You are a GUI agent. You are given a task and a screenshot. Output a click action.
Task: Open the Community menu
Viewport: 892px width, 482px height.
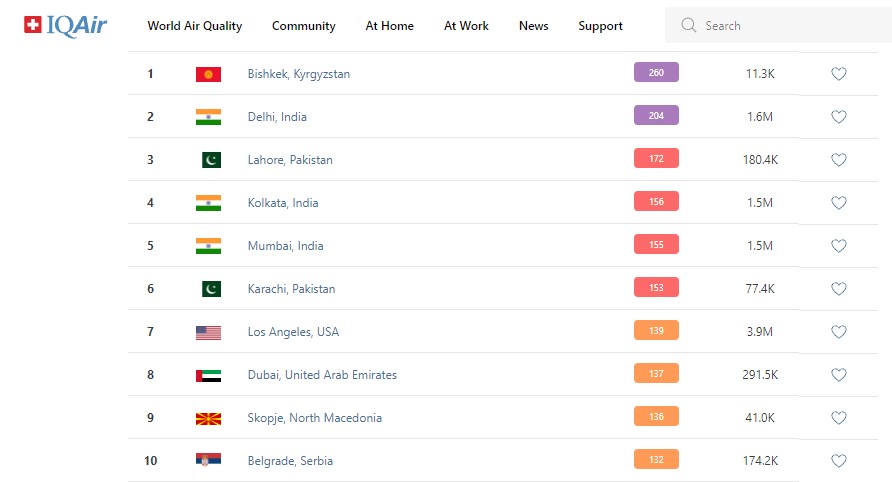[304, 26]
